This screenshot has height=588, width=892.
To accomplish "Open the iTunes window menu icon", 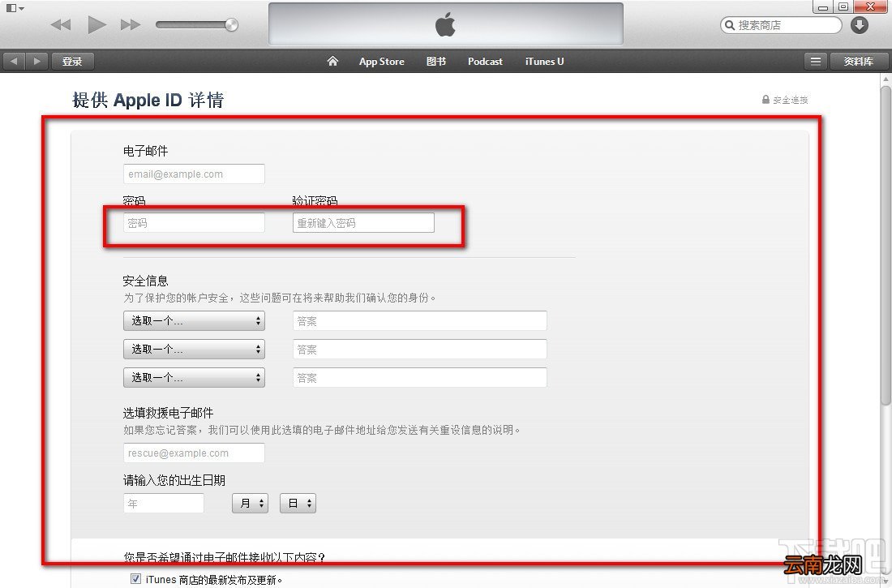I will [x=15, y=8].
